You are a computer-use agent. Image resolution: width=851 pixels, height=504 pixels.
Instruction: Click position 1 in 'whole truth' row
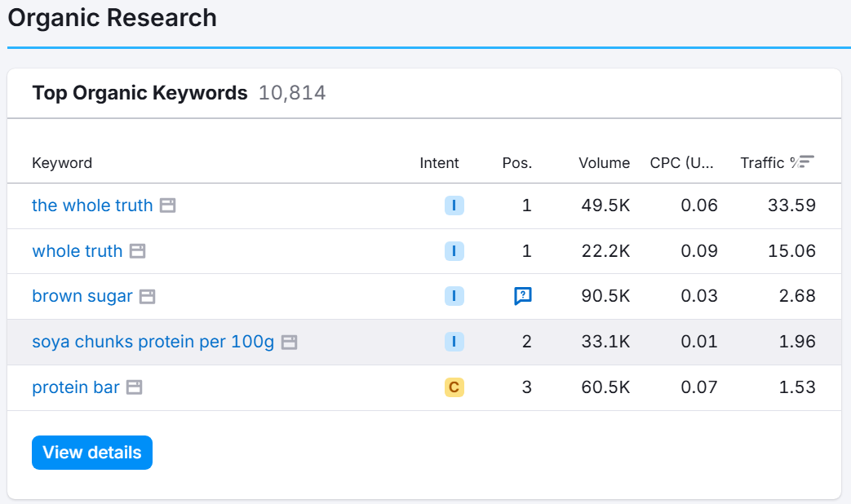526,251
